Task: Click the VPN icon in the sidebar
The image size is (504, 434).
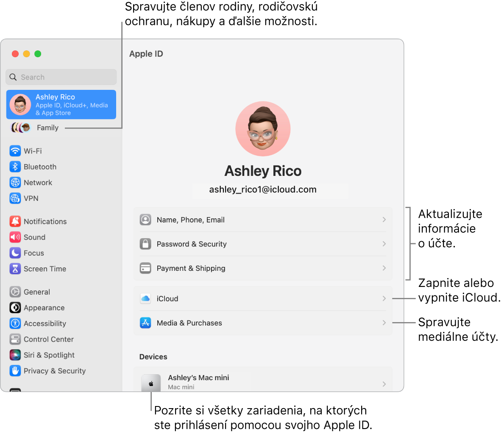Action: click(x=15, y=198)
